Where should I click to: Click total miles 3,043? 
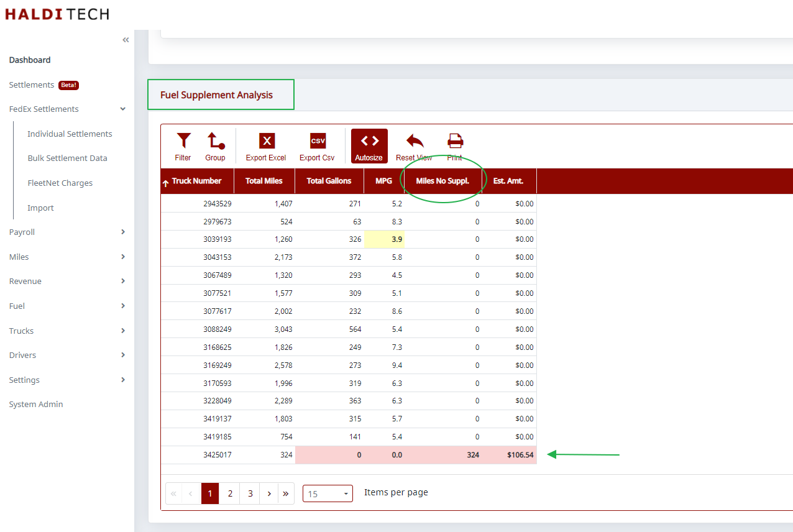(283, 329)
